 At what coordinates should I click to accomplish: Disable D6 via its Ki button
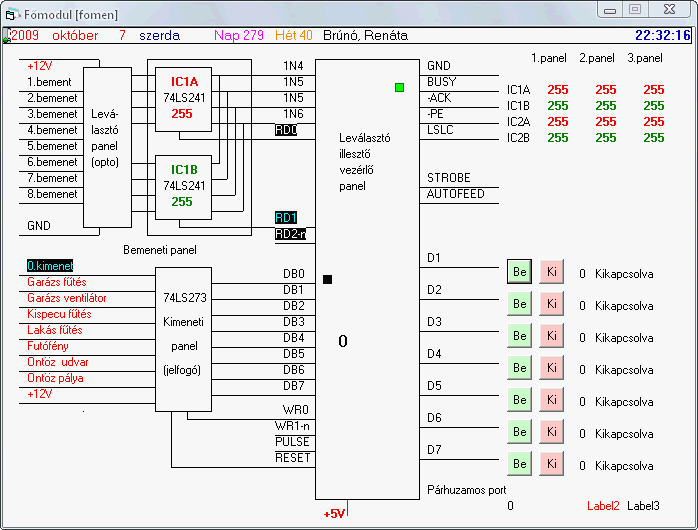[552, 432]
